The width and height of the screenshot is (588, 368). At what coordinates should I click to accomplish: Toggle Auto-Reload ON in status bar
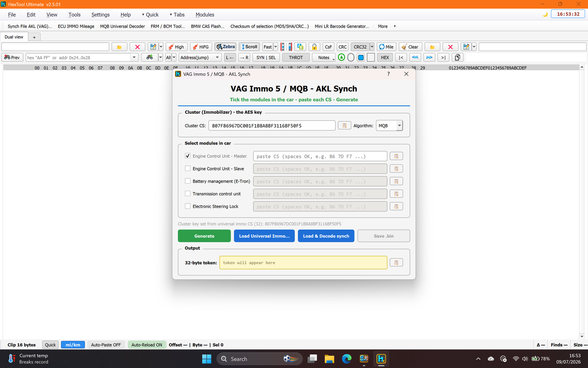tap(147, 345)
